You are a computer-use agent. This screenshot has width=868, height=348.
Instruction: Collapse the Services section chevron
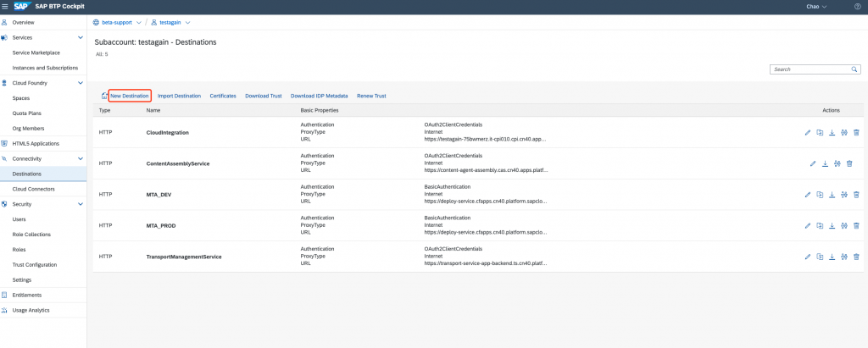point(81,37)
